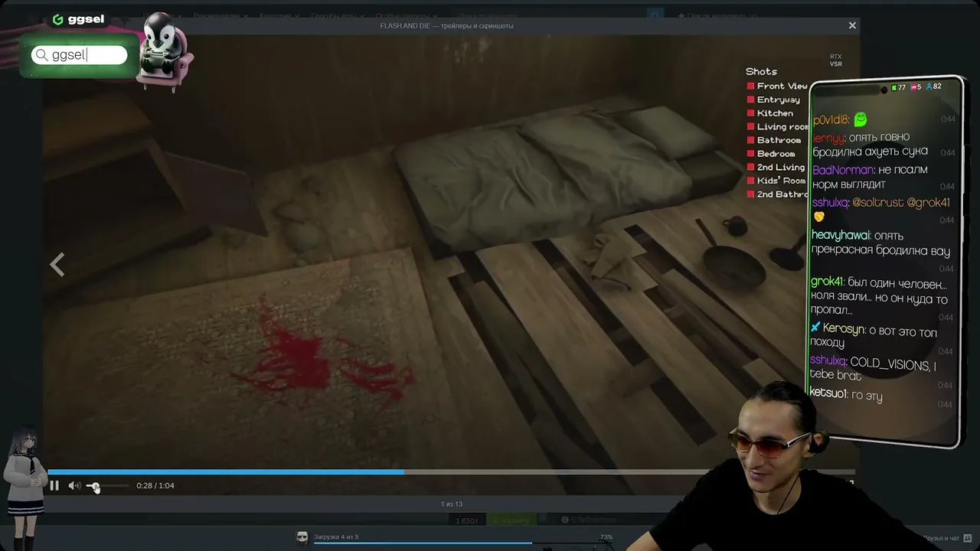Click the Kerosyn chat username

(x=843, y=329)
